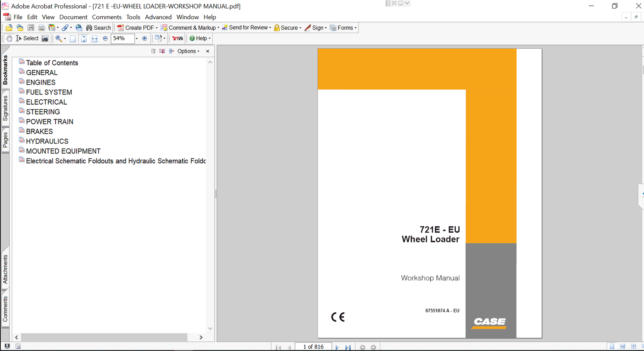Select the Hand tool in the toolbar
The height and width of the screenshot is (351, 644).
(x=9, y=39)
